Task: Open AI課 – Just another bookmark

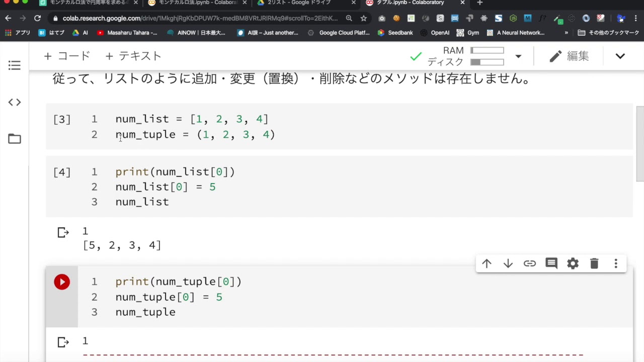Action: tap(268, 33)
